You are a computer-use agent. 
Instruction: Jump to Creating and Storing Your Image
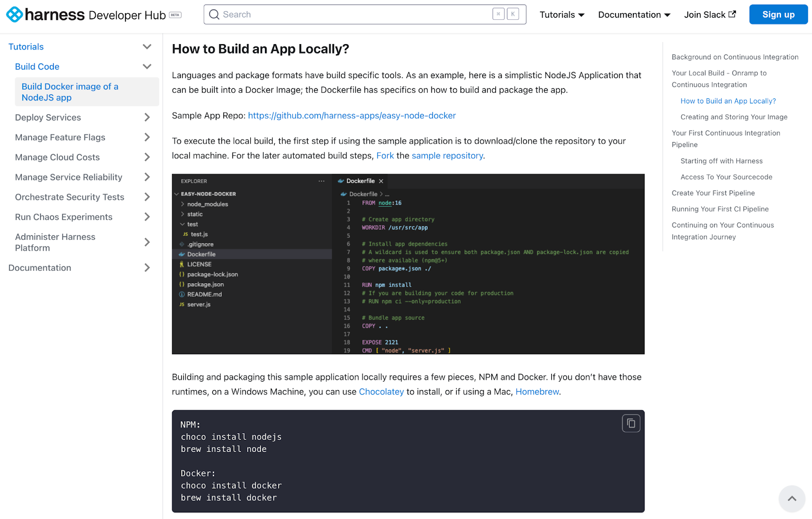pyautogui.click(x=734, y=117)
